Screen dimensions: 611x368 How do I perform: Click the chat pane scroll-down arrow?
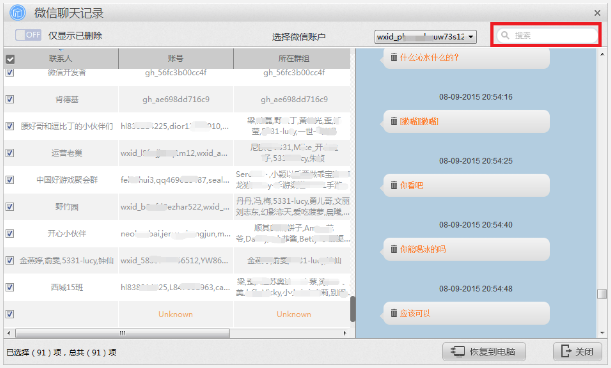click(602, 333)
